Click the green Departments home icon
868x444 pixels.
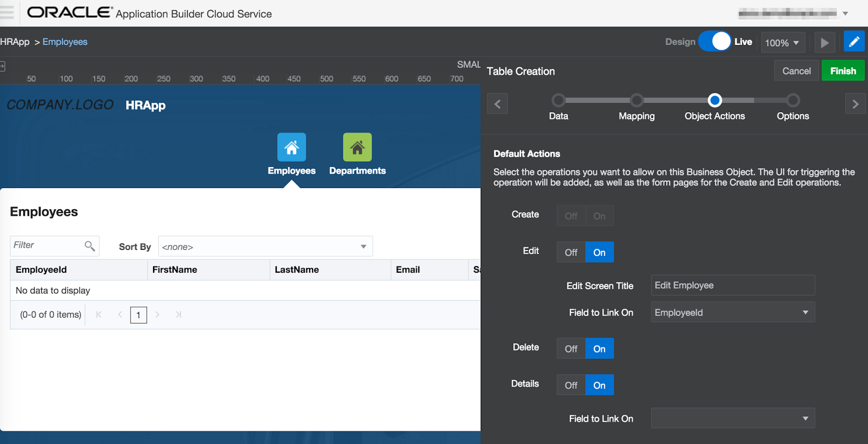click(358, 147)
